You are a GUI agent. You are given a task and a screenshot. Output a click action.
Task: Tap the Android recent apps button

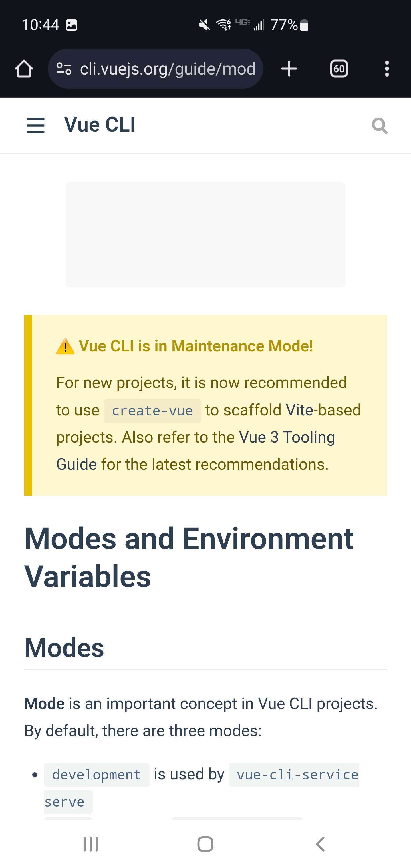[90, 844]
